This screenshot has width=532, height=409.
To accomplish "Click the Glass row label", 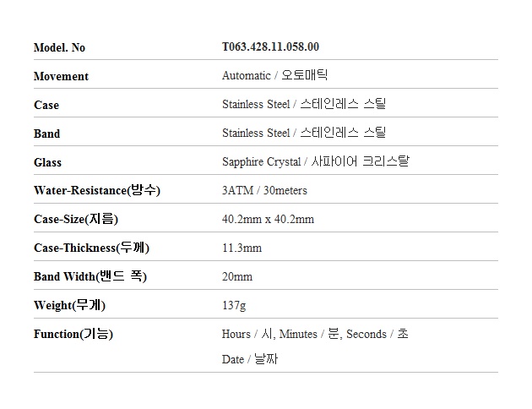I will click(x=48, y=162).
